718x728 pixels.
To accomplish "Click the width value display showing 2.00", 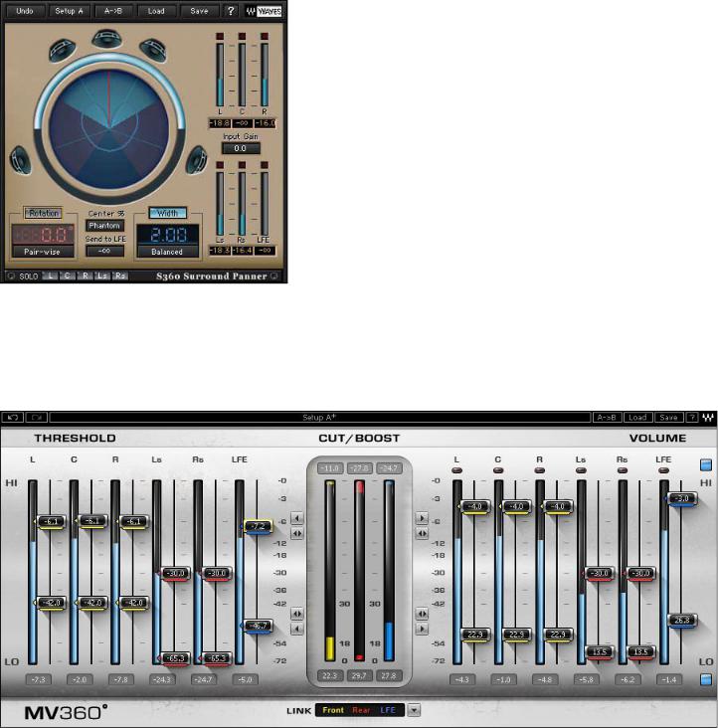I will tap(167, 235).
